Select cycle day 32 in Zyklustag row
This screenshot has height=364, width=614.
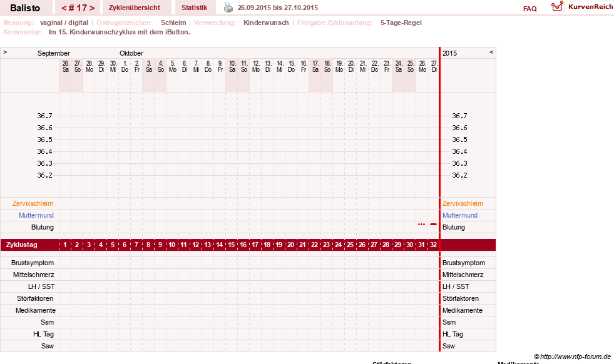(433, 245)
